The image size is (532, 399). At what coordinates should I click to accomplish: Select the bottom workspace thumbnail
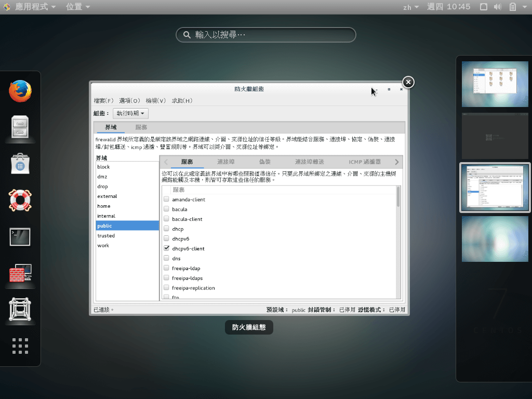tap(494, 239)
